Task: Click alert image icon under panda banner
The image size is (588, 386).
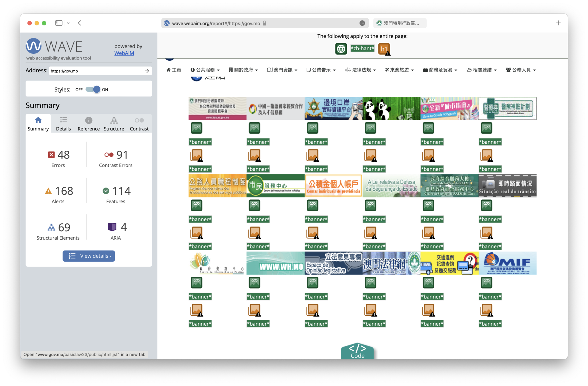Action: [371, 155]
